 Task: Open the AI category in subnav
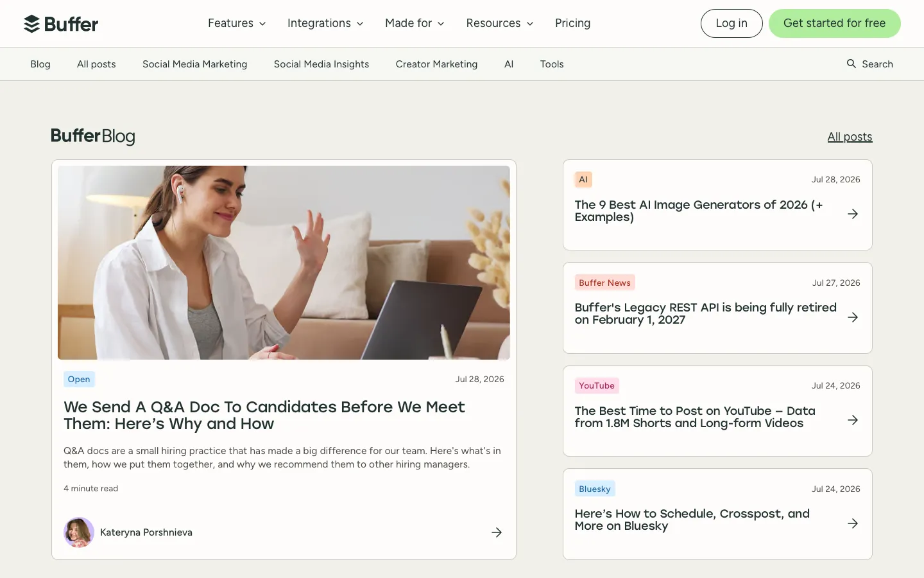point(509,64)
